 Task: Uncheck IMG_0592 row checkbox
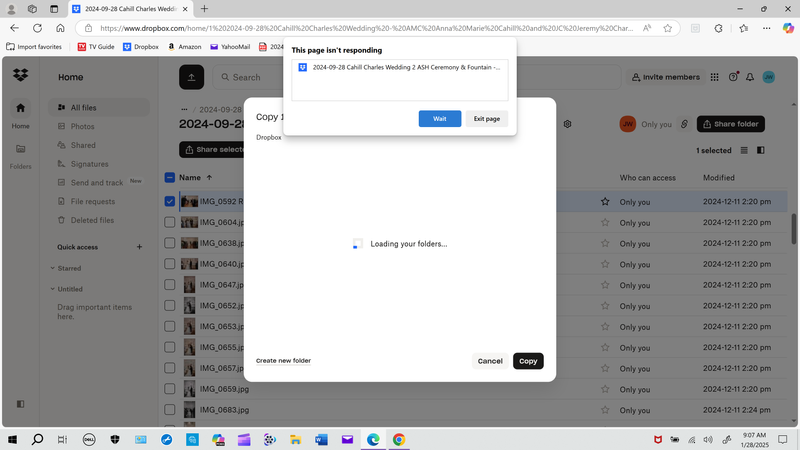tap(170, 202)
